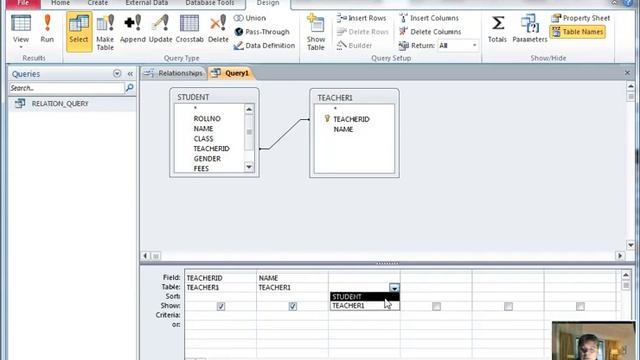Open the Return value dropdown
This screenshot has height=360, width=640.
click(474, 45)
